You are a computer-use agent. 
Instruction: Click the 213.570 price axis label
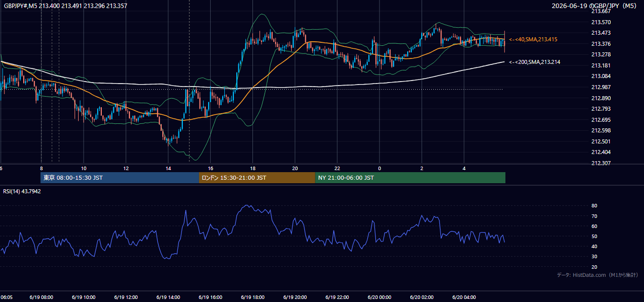601,22
